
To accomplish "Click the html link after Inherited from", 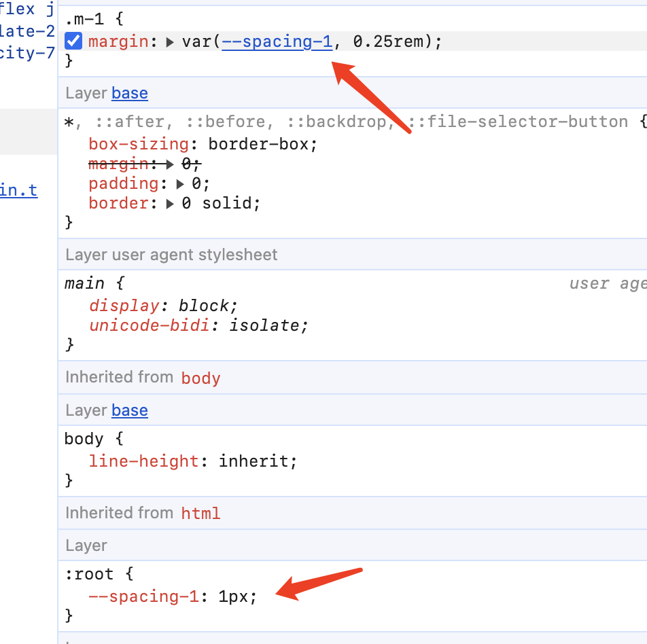I will (x=201, y=513).
